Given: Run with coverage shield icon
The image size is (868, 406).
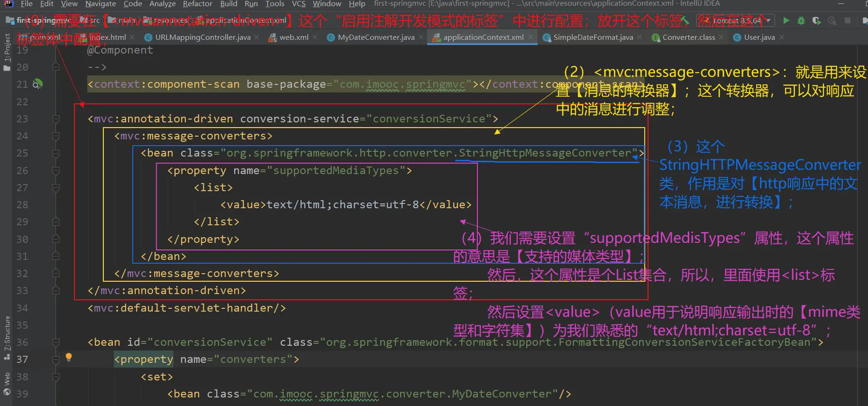Looking at the screenshot, I should tap(816, 20).
